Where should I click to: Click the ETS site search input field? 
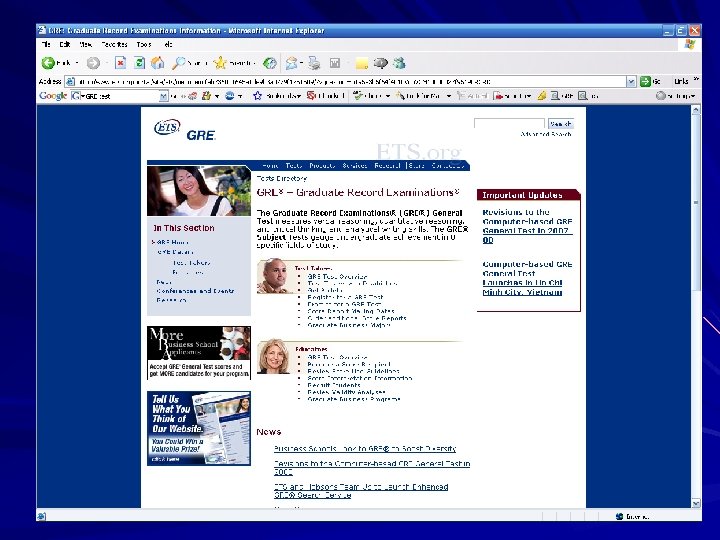[x=509, y=124]
